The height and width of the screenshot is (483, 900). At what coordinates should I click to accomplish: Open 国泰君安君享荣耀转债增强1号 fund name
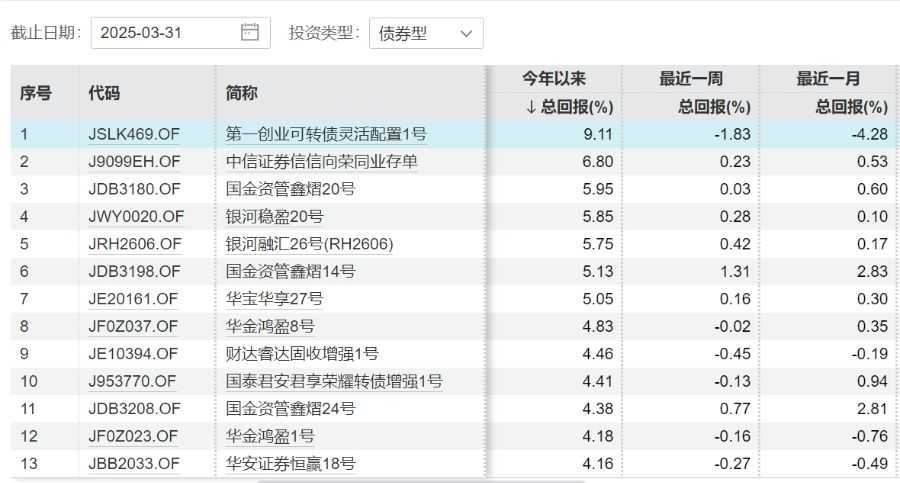[x=334, y=381]
